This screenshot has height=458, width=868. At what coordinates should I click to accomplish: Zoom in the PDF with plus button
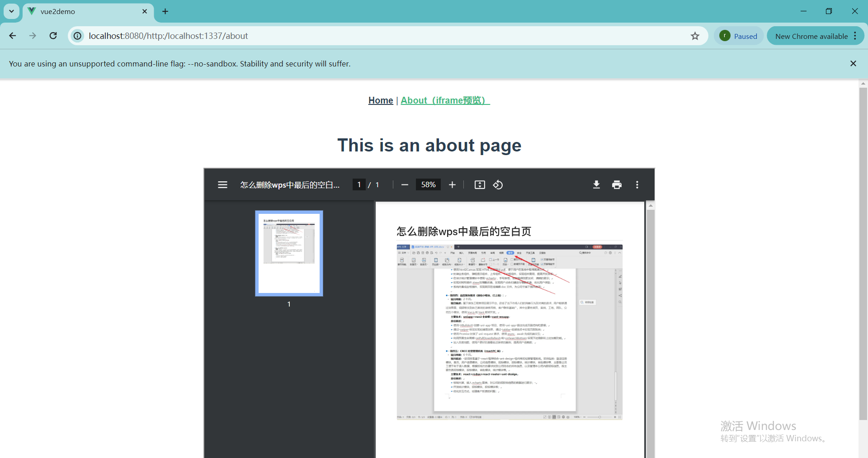452,184
